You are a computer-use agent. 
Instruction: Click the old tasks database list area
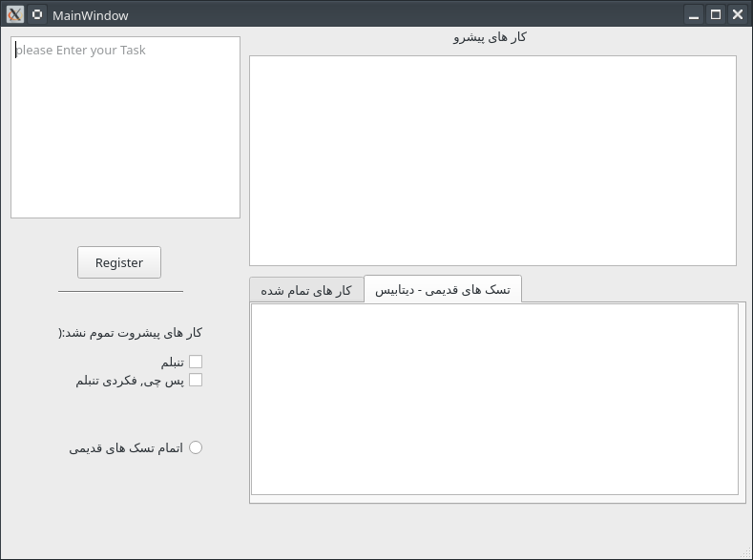pyautogui.click(x=494, y=399)
